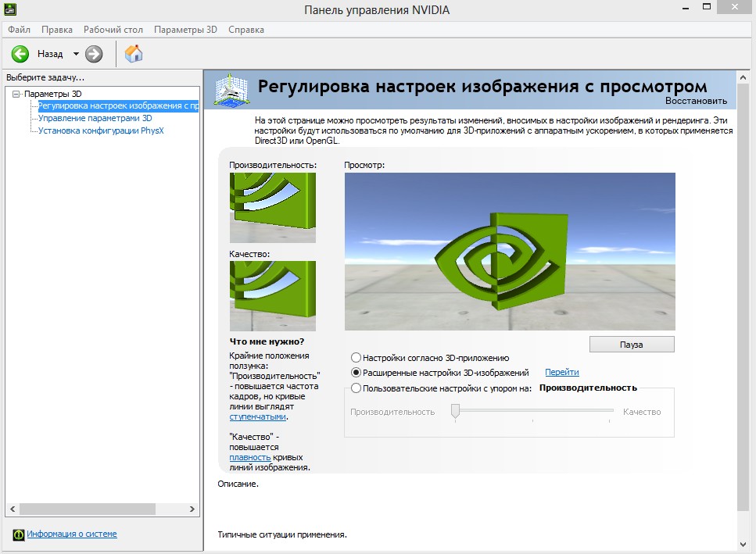Click the Производительность preview thumbnail
This screenshot has height=554, width=756.
pyautogui.click(x=273, y=208)
